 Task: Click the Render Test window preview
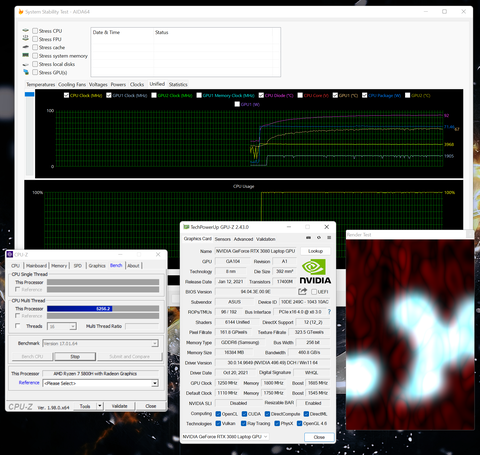tap(410, 335)
